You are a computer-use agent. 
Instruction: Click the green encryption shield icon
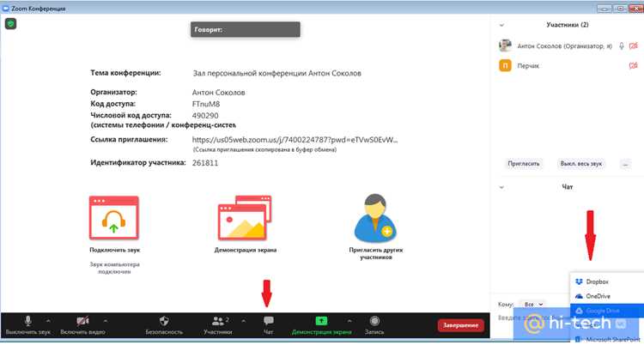(x=10, y=24)
